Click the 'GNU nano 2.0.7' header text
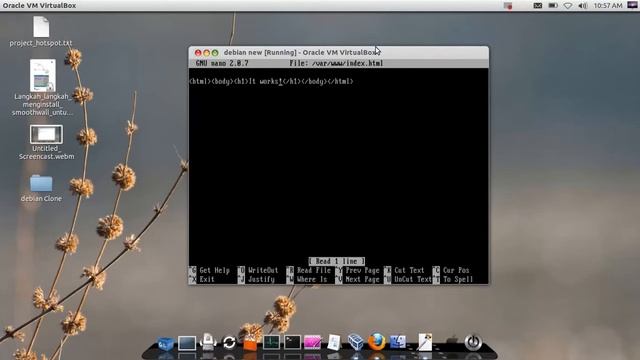This screenshot has height=360, width=640. click(222, 63)
